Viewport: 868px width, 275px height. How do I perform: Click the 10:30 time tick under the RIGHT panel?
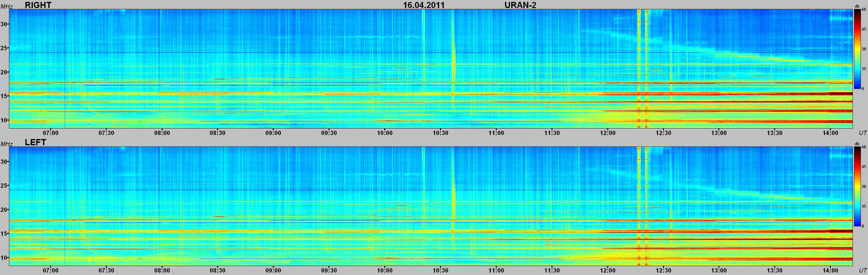click(440, 133)
